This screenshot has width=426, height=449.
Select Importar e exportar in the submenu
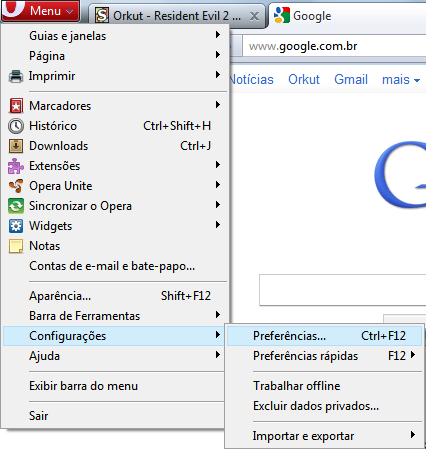(324, 436)
